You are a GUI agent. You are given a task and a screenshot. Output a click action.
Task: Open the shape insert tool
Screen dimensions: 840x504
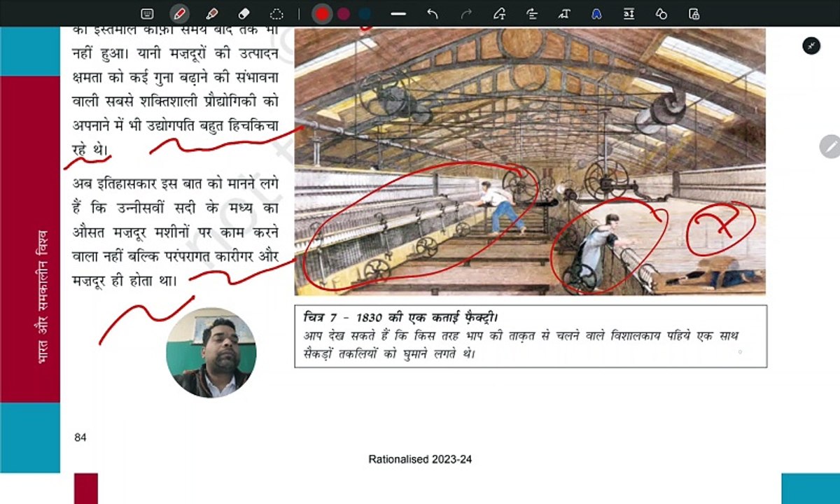pyautogui.click(x=499, y=13)
